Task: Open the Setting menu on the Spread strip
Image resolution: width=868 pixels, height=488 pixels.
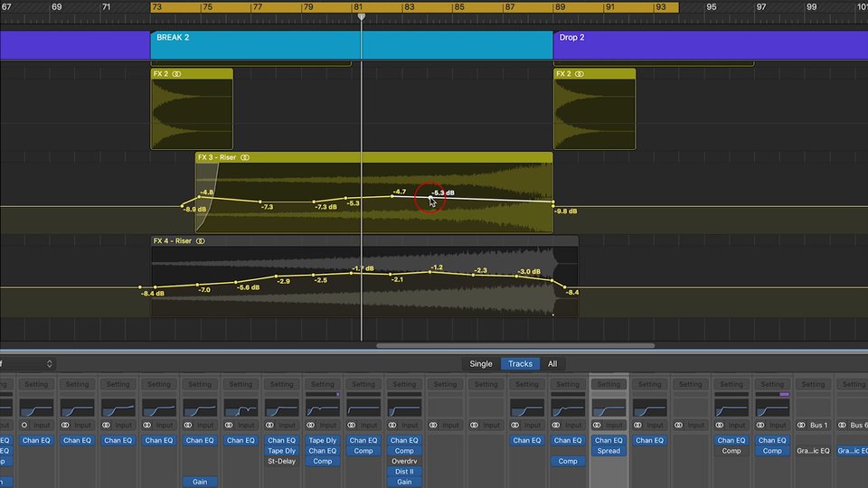Action: click(x=609, y=384)
